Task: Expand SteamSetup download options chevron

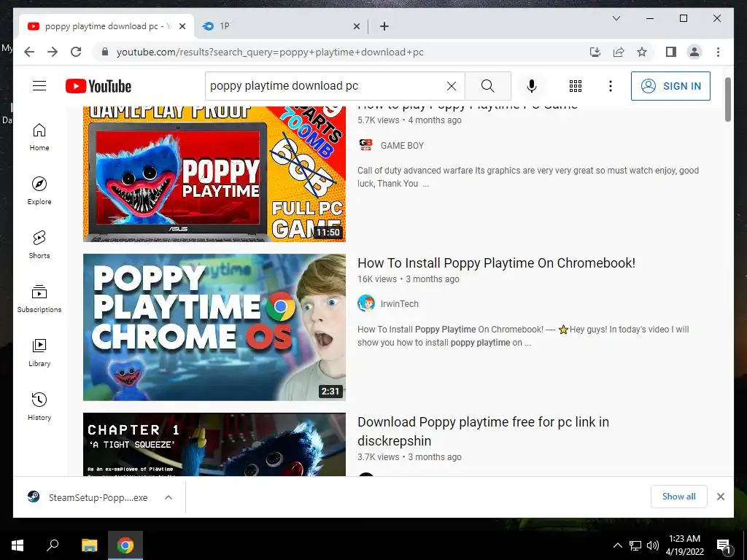Action: point(169,497)
